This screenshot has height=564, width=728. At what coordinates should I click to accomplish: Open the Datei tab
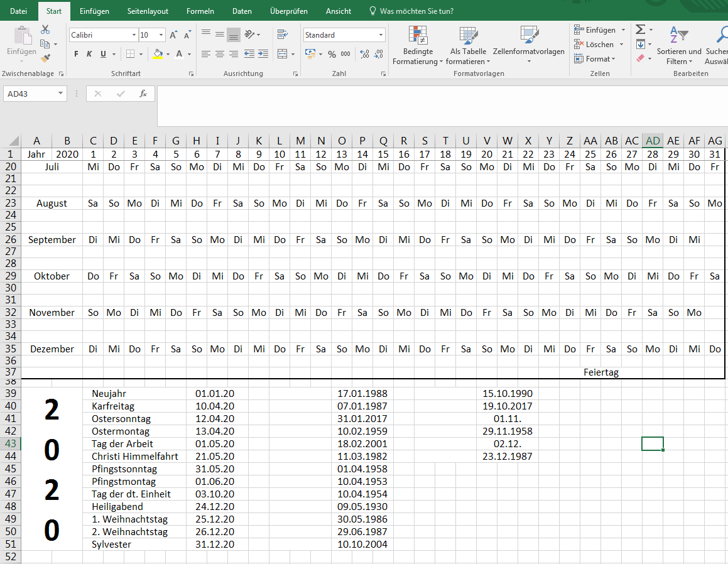click(x=19, y=11)
